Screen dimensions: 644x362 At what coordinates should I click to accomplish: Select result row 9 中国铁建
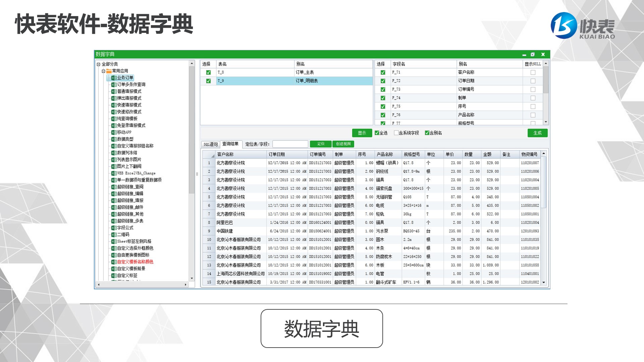click(372, 231)
